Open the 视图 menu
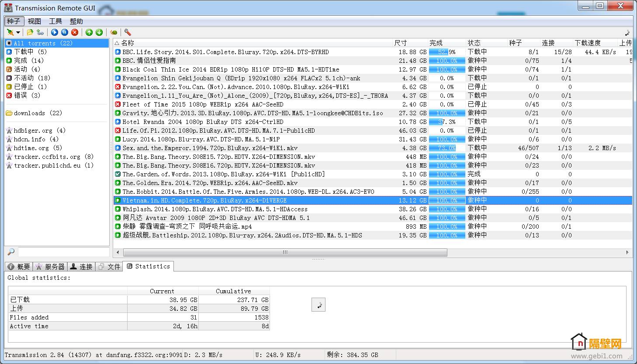Screen dimensions: 637x364 coord(35,21)
